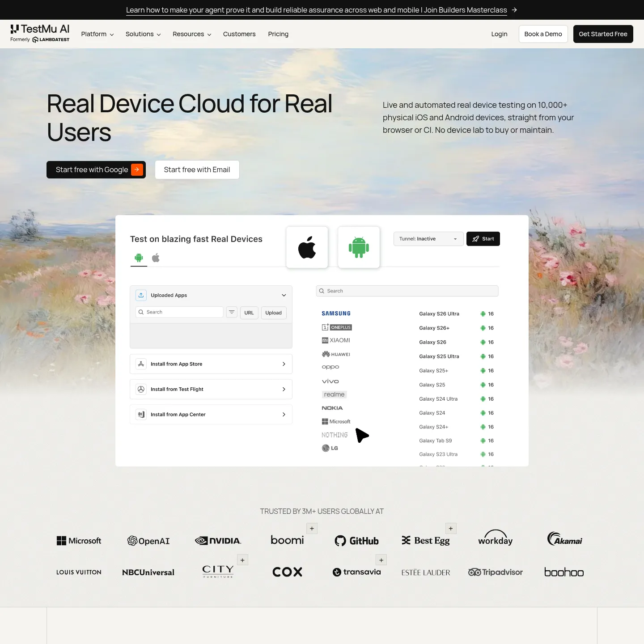
Task: Open the Pricing page
Action: (278, 34)
